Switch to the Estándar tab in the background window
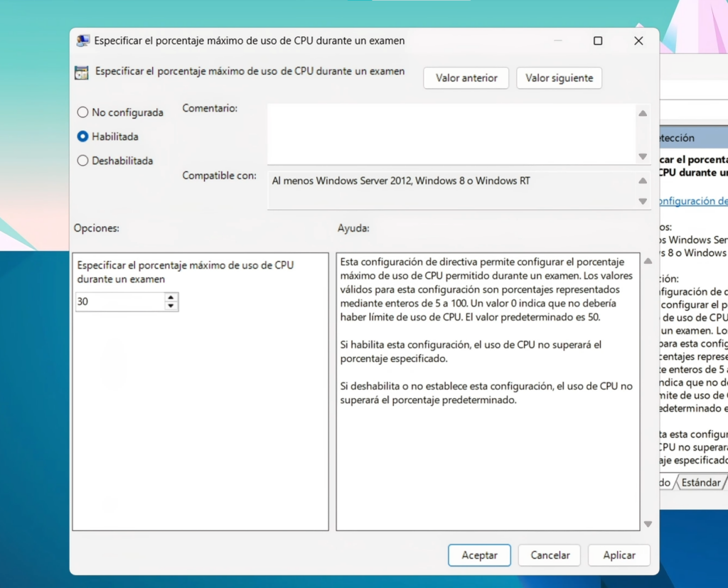This screenshot has width=728, height=588. tap(700, 482)
